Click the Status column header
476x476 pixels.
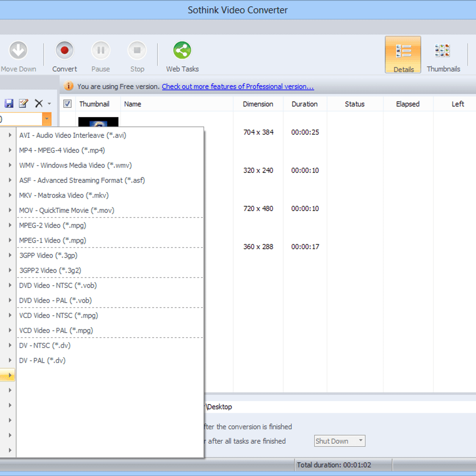(x=355, y=104)
